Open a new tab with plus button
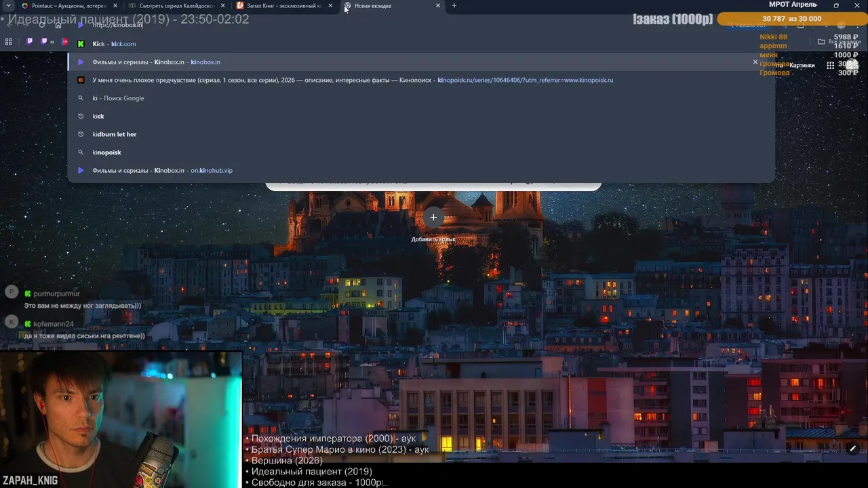Screen dimensions: 868x488 click(x=454, y=5)
